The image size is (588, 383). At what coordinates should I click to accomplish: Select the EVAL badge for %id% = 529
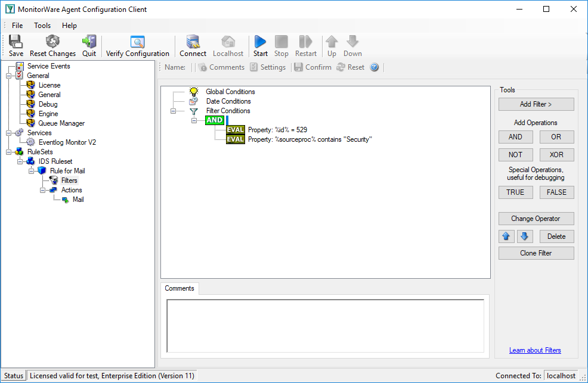coord(236,130)
